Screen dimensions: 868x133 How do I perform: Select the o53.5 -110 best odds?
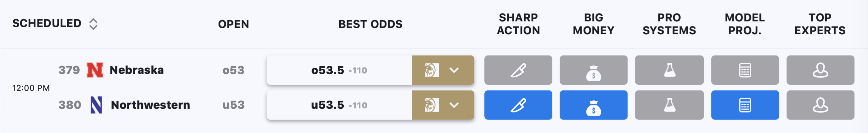point(339,70)
